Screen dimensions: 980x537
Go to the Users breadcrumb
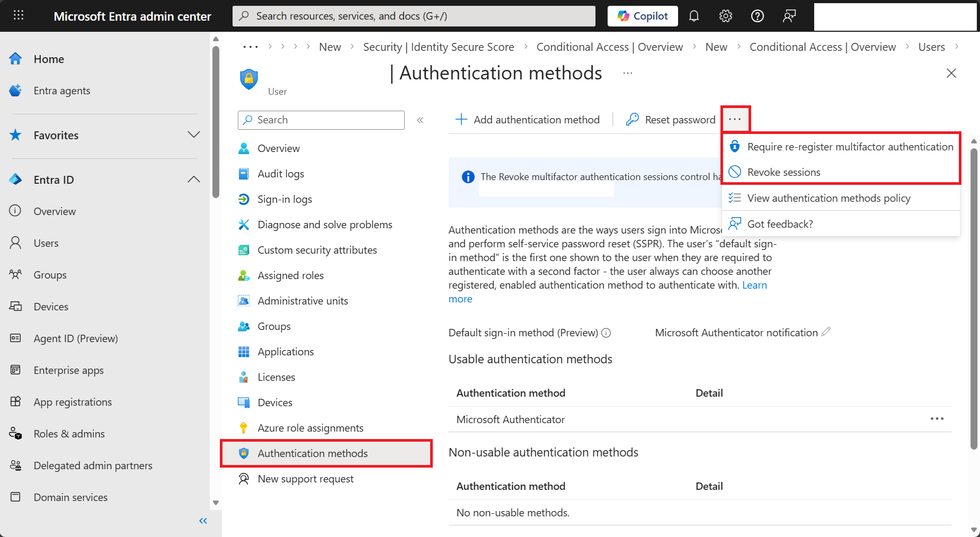pos(931,47)
